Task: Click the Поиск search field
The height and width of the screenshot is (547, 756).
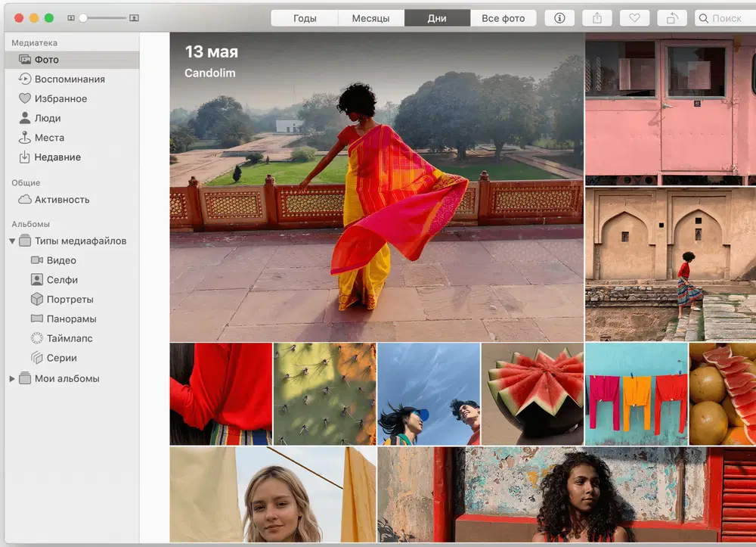Action: [x=725, y=18]
